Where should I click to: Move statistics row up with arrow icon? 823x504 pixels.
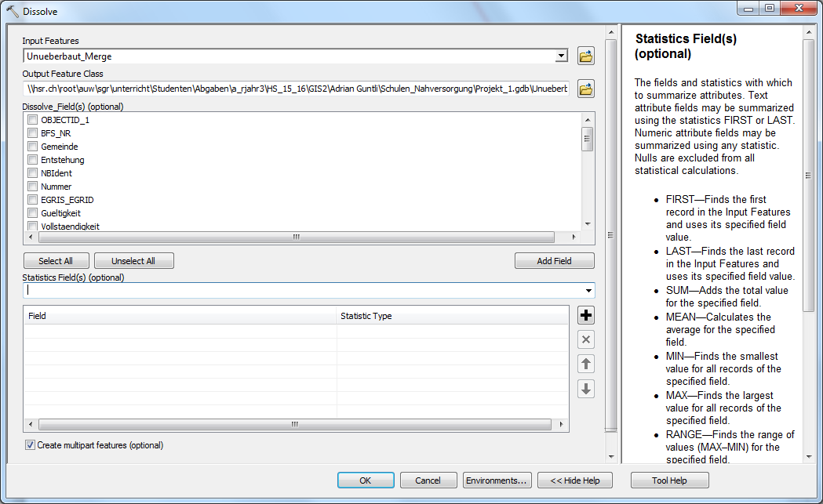coord(585,364)
